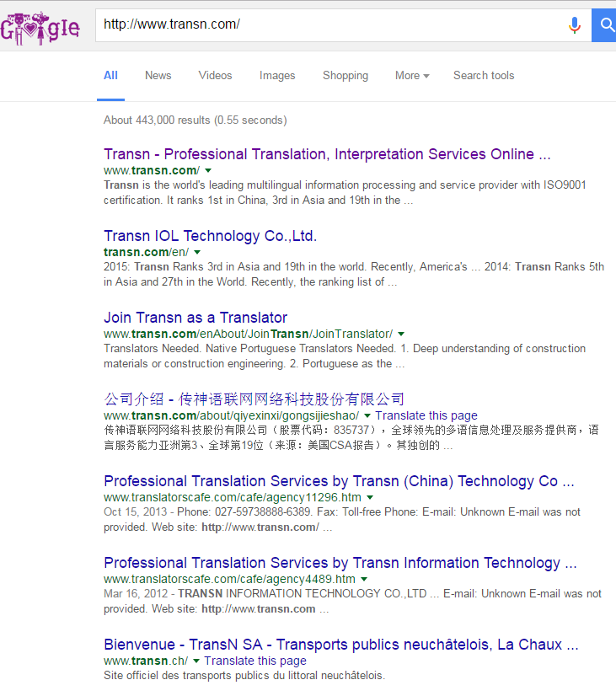Click snippet starting 'Oct 15, 2013 - Phone'
616x696 pixels.
[x=342, y=519]
